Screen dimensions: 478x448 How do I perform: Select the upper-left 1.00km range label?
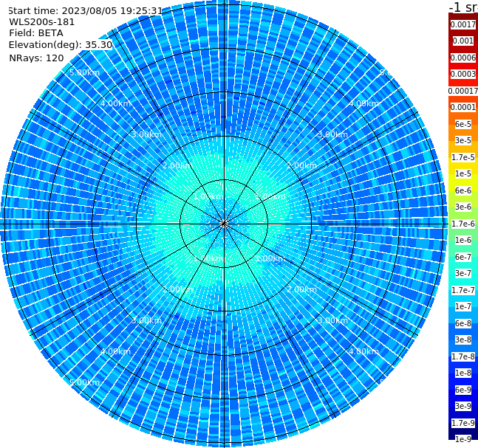click(x=209, y=197)
